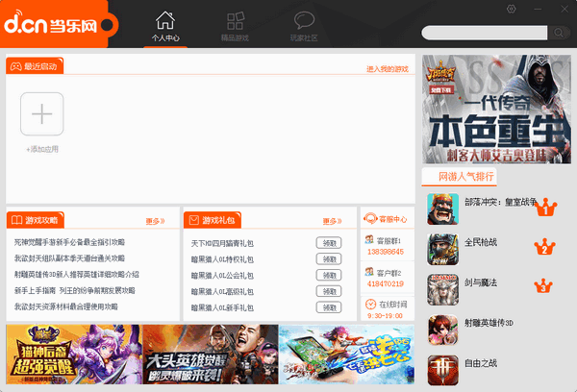The height and width of the screenshot is (392, 577).
Task: Click the 剑与魔法 title
Action: coord(481,282)
